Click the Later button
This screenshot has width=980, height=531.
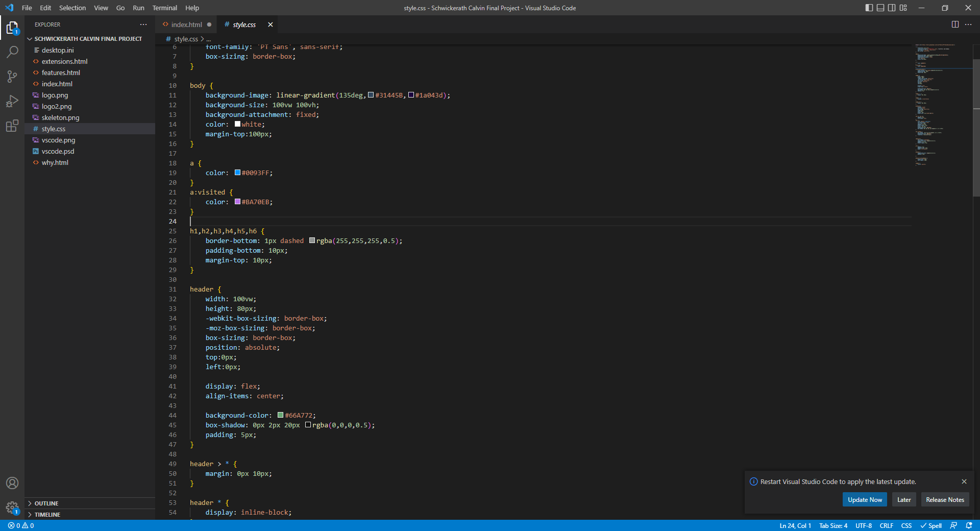tap(904, 500)
